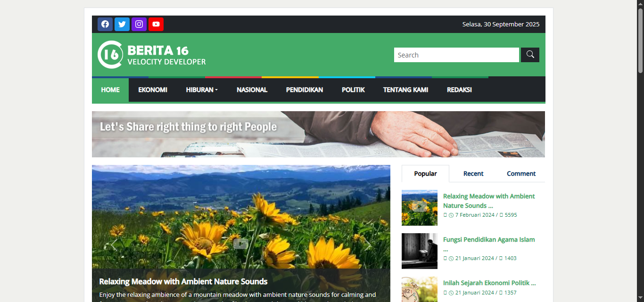Click the magnifying glass search button
The width and height of the screenshot is (644, 302).
click(530, 55)
